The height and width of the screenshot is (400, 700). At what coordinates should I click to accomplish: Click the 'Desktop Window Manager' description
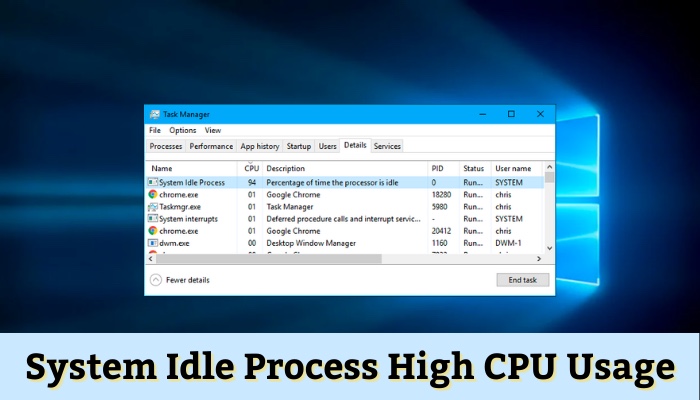coord(311,243)
